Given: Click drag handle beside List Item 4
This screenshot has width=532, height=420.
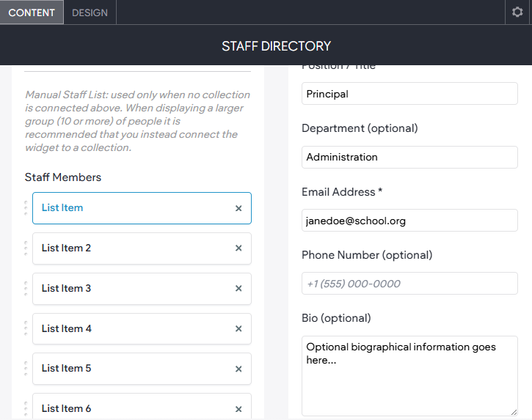Looking at the screenshot, I should click(26, 328).
